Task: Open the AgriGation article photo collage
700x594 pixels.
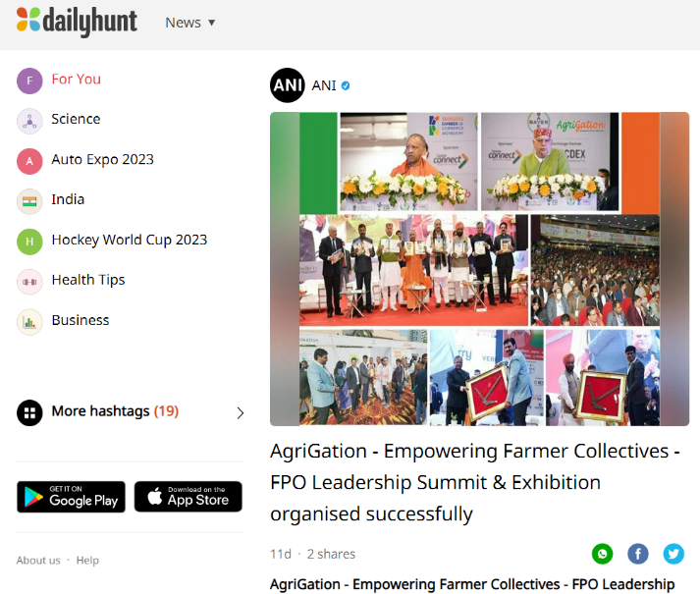Action: 479,269
